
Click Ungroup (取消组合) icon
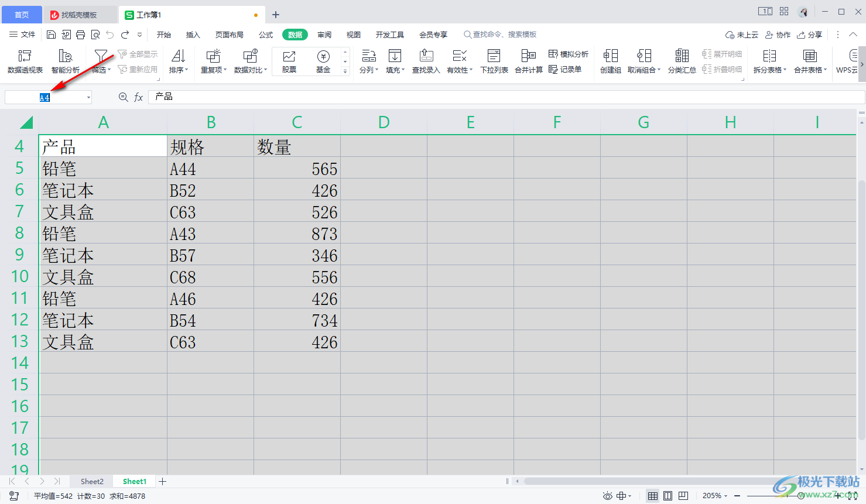pyautogui.click(x=644, y=56)
